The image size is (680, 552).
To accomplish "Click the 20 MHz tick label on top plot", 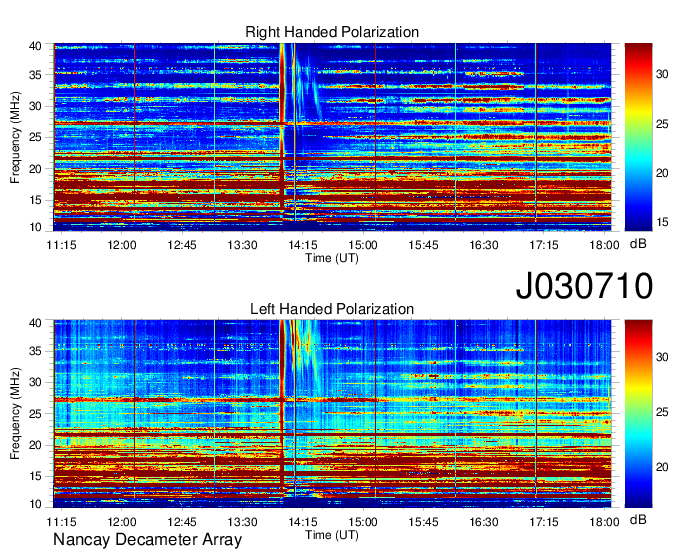I will click(x=35, y=169).
